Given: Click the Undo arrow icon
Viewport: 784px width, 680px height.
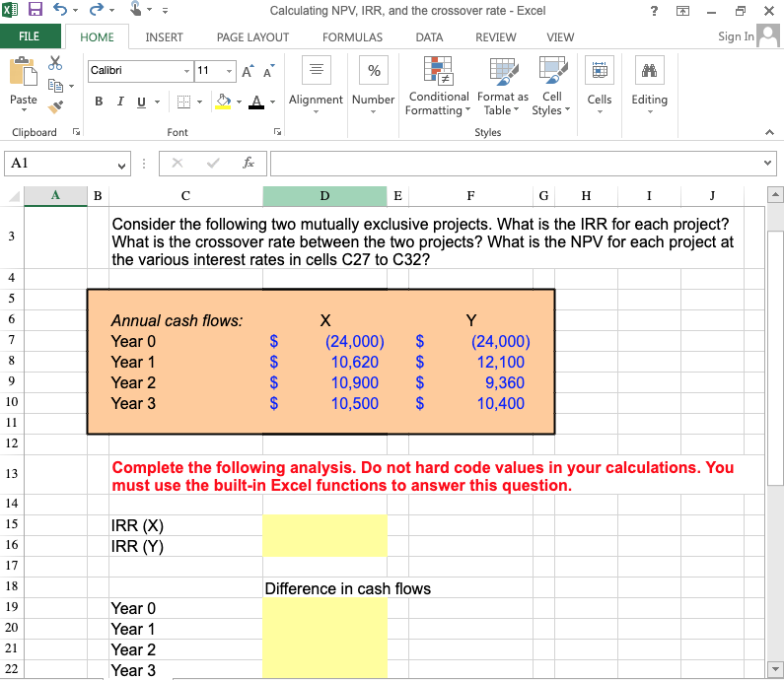Looking at the screenshot, I should tap(59, 10).
